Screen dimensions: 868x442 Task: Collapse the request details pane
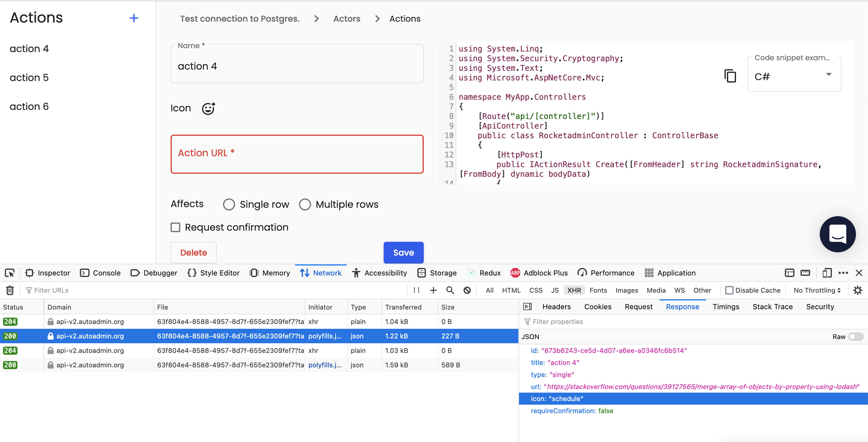(x=527, y=307)
